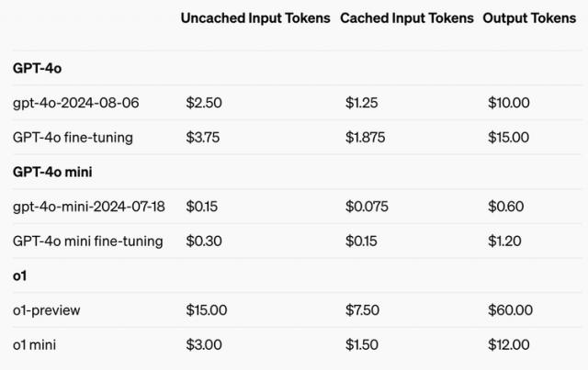
Task: Select the GPT-4o section heading
Action: click(37, 68)
